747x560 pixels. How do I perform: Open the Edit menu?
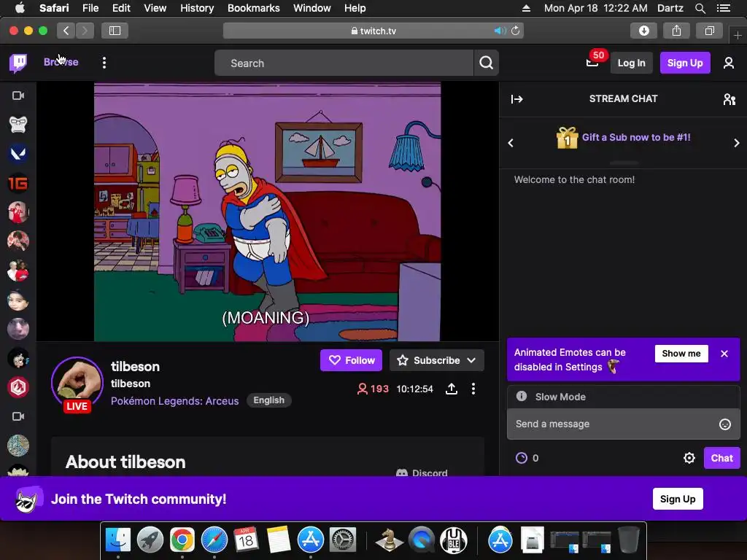click(x=121, y=8)
